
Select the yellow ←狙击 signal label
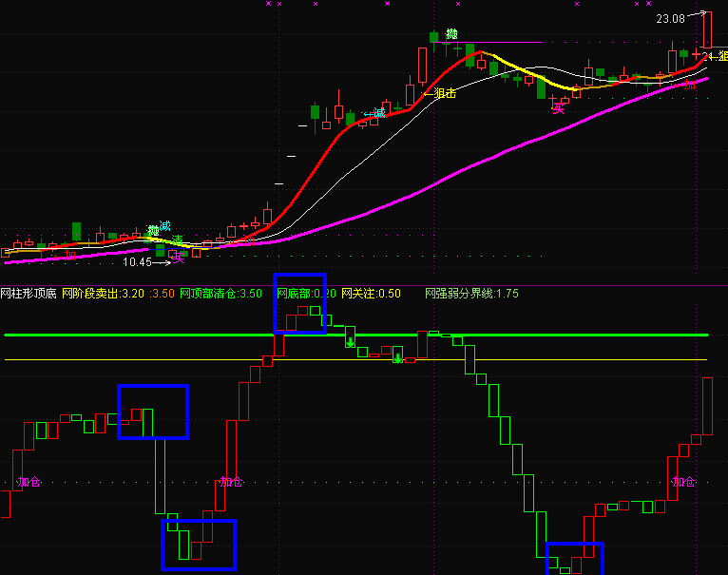tap(440, 93)
